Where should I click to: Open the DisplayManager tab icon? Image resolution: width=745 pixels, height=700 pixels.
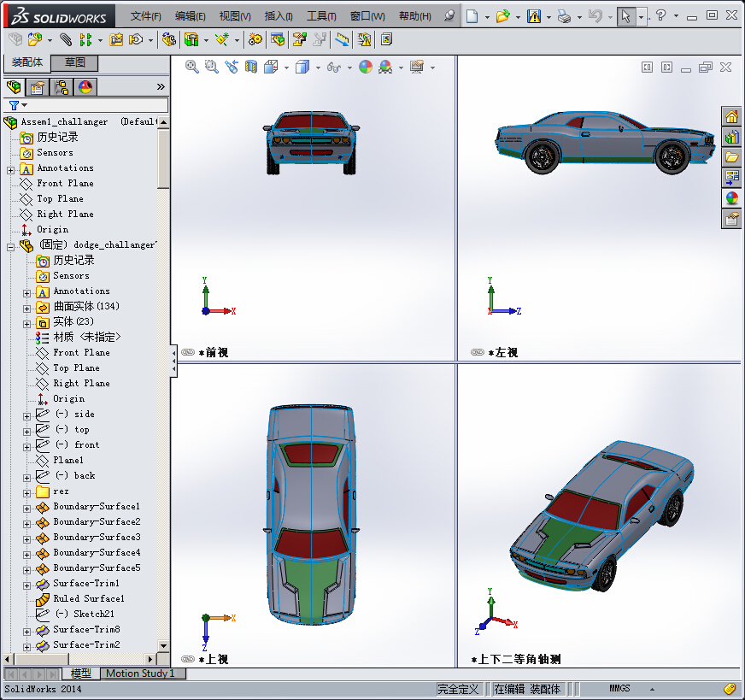pyautogui.click(x=85, y=87)
